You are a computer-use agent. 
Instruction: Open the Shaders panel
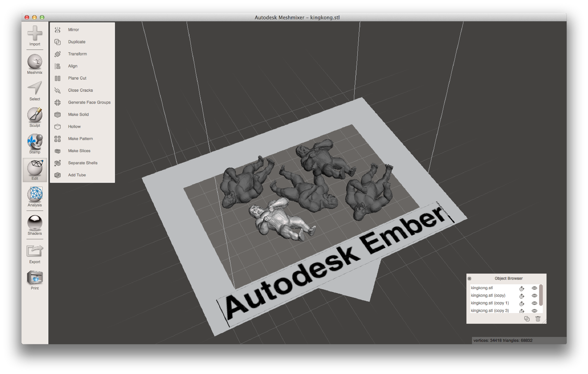(x=35, y=225)
